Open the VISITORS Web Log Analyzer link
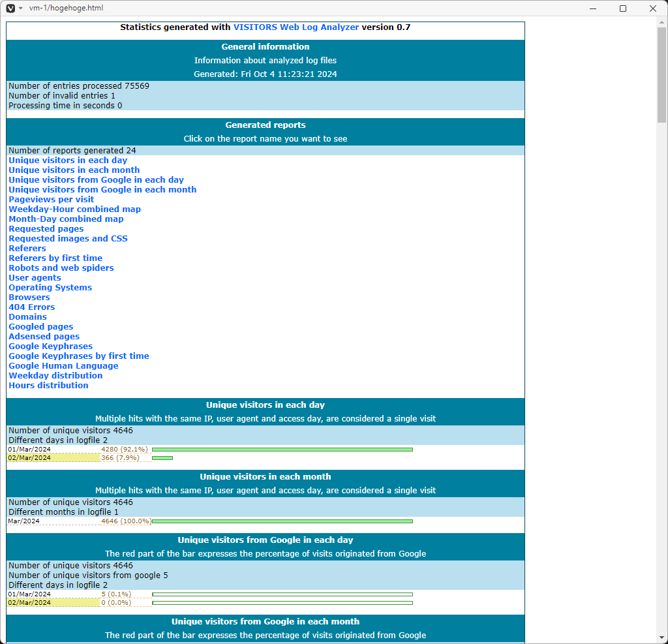 click(x=296, y=27)
